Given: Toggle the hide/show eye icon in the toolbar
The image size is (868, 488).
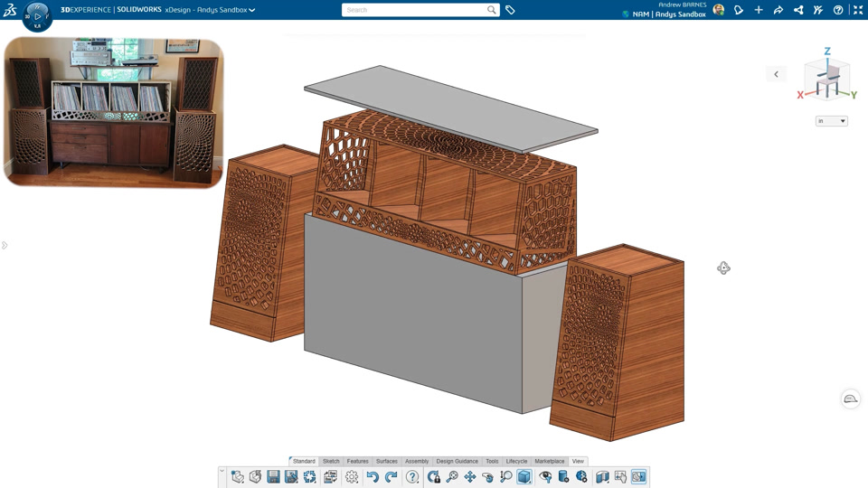Looking at the screenshot, I should (x=545, y=477).
